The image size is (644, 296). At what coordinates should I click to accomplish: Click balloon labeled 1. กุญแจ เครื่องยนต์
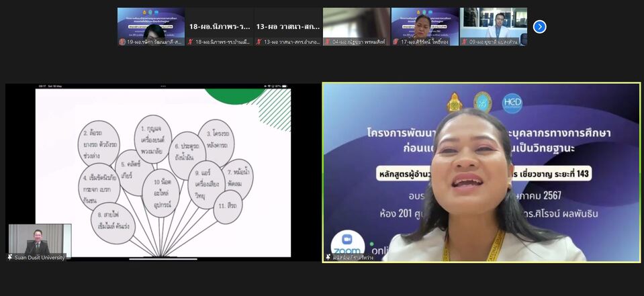(153, 139)
